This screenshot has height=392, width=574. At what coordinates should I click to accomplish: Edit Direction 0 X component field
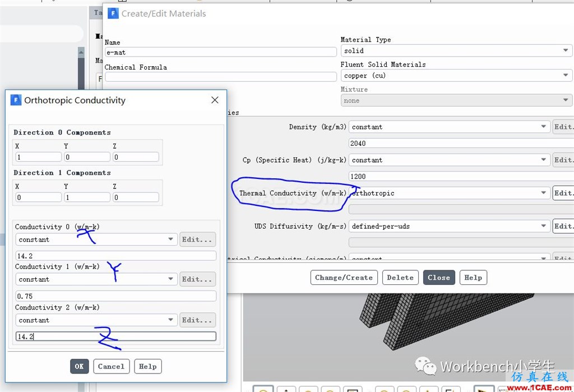(x=39, y=157)
